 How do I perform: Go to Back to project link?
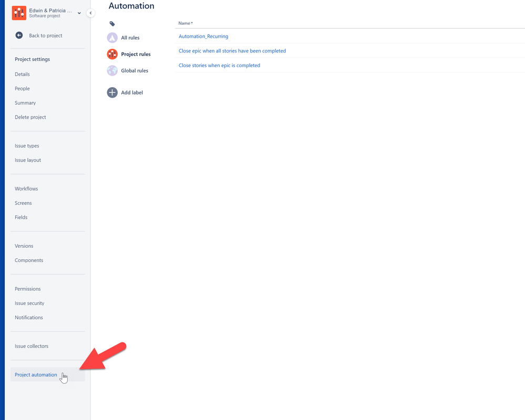pyautogui.click(x=46, y=36)
